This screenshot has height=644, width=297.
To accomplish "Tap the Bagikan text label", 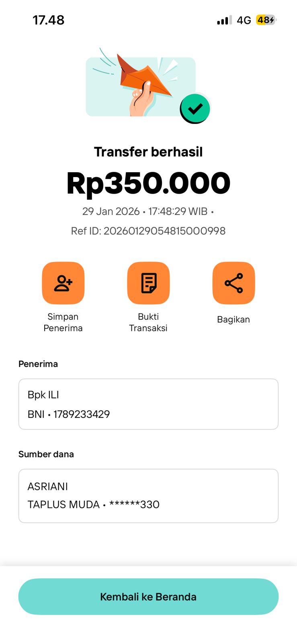I will point(234,320).
